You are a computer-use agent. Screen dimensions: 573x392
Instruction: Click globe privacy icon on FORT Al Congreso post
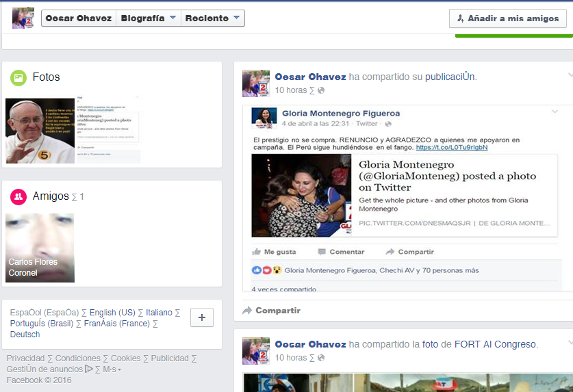click(321, 358)
